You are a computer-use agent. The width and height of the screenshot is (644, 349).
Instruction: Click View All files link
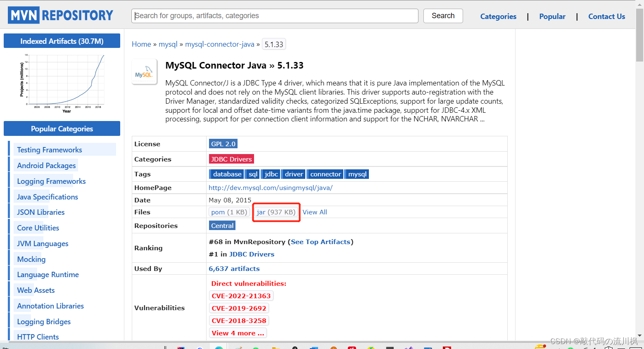point(315,212)
